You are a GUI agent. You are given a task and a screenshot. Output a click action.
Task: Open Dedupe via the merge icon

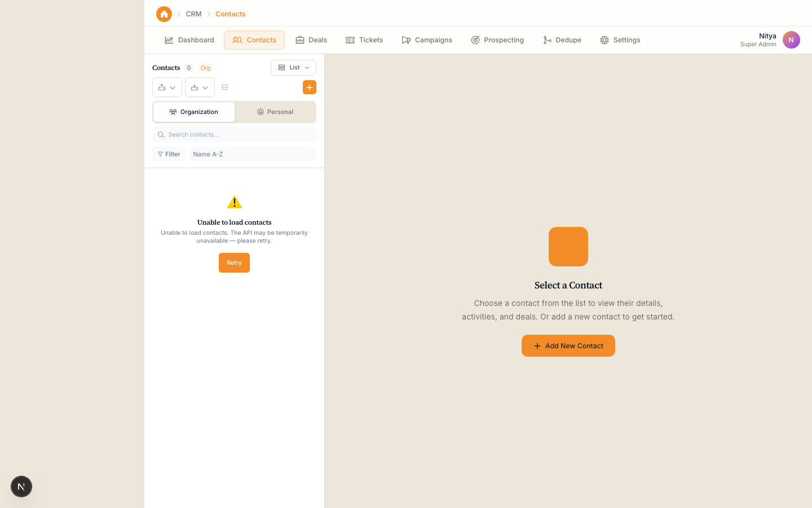(x=547, y=40)
